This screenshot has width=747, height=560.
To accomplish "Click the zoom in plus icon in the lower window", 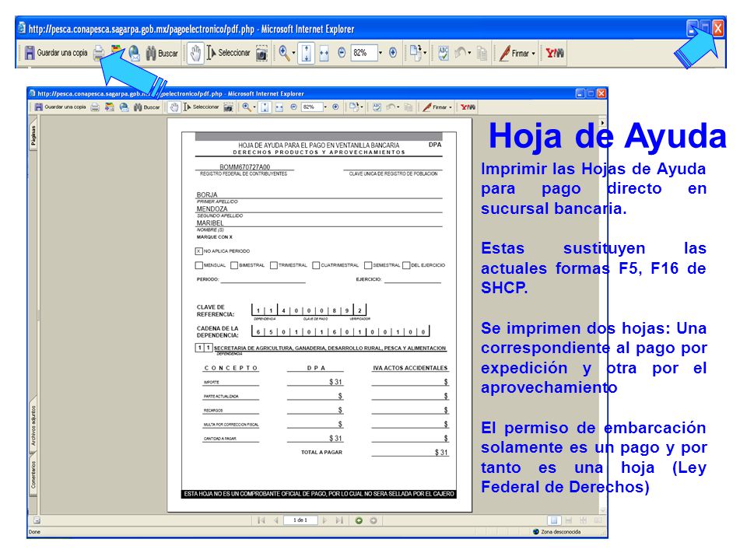I will point(335,107).
